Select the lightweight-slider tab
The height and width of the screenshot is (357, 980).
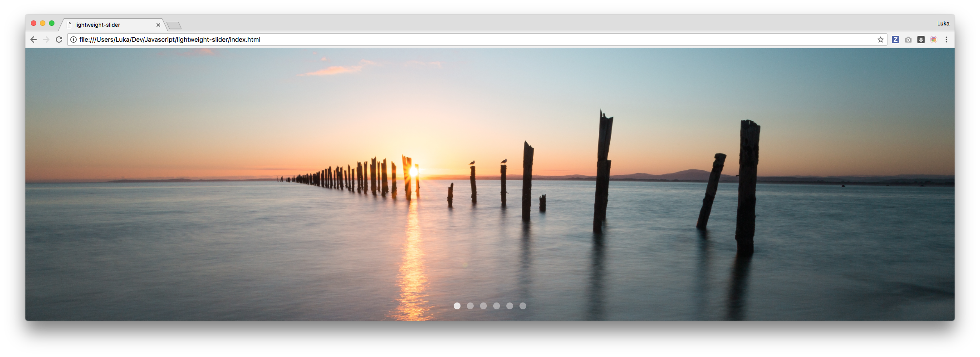click(x=112, y=25)
